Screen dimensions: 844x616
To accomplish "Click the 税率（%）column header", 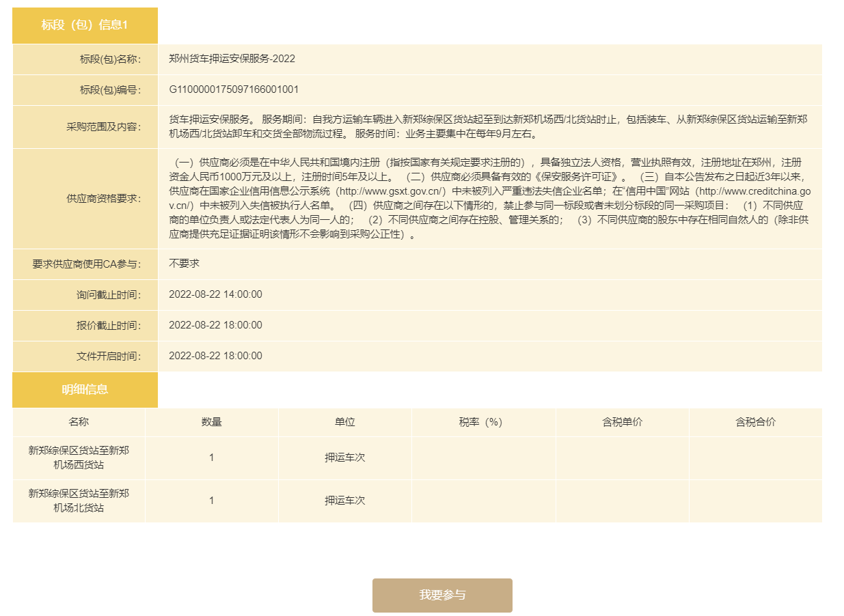I will tap(483, 422).
